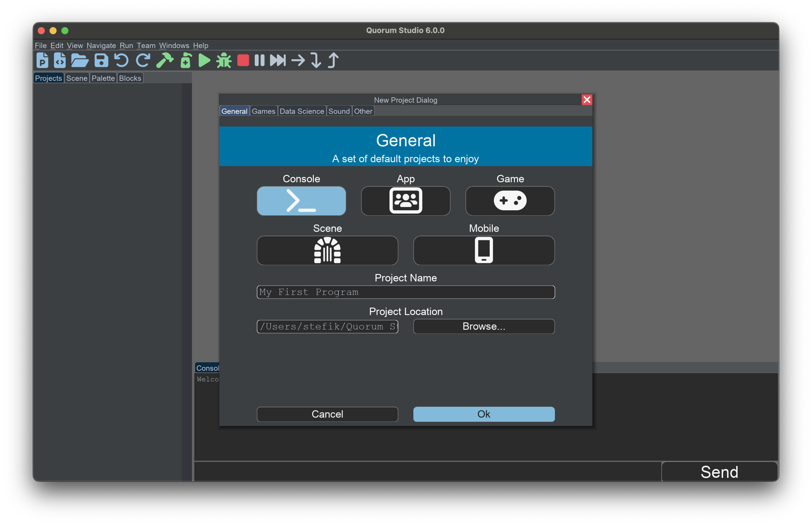This screenshot has width=812, height=525.
Task: Click the Browse button for project location
Action: 484,326
